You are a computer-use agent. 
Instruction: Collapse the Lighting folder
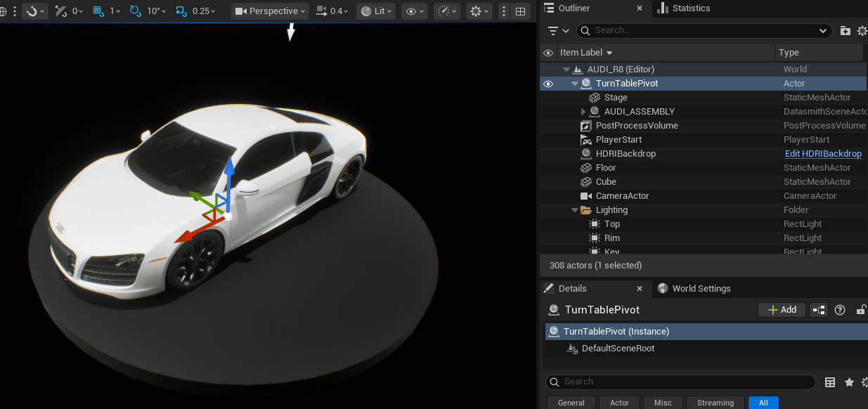[575, 210]
